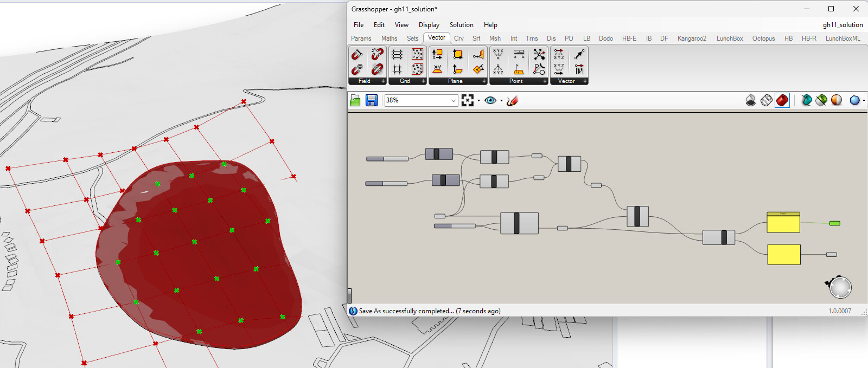This screenshot has width=868, height=368.
Task: Toggle shaded red preview mode
Action: [782, 100]
